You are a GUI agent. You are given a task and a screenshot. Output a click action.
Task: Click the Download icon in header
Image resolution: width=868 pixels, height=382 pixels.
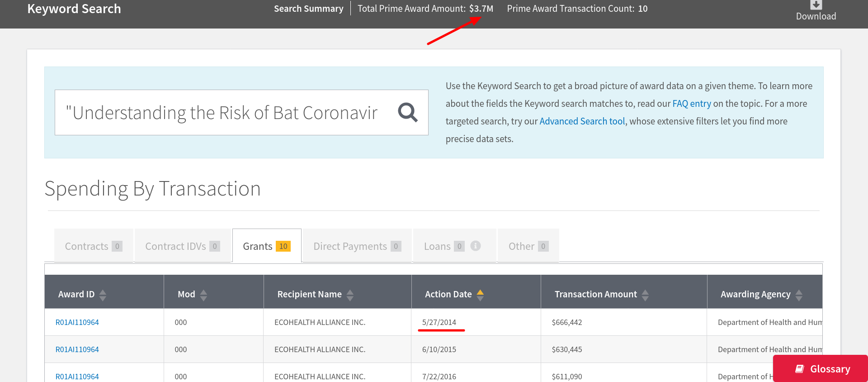pos(816,5)
